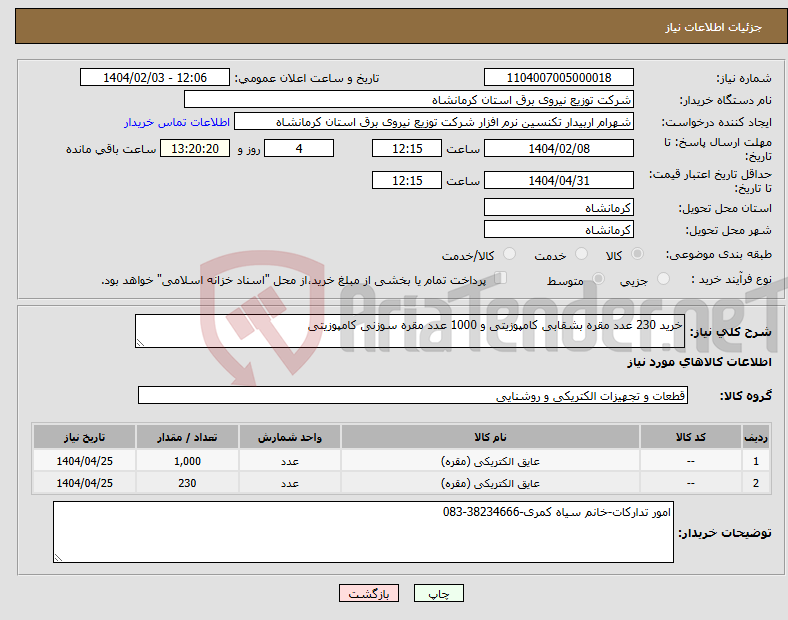
Task: Click the چاپ print button
Action: (439, 593)
